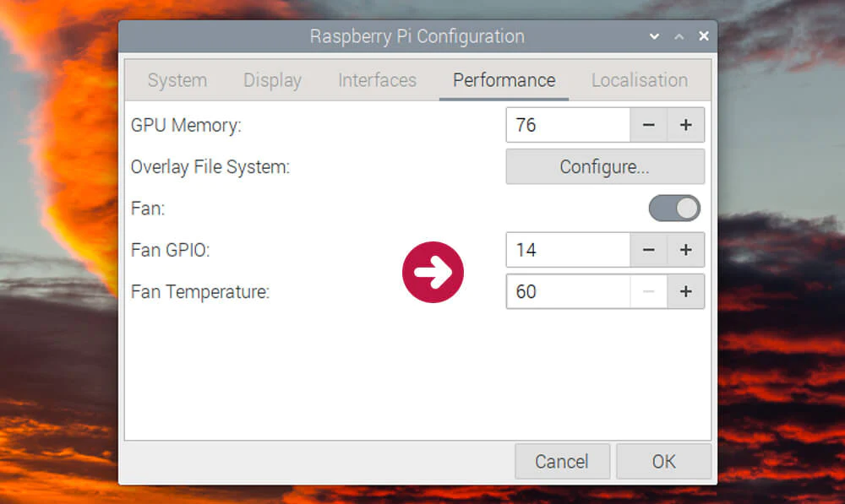Decrease Fan GPIO pin with minus
The image size is (845, 504).
pos(649,250)
